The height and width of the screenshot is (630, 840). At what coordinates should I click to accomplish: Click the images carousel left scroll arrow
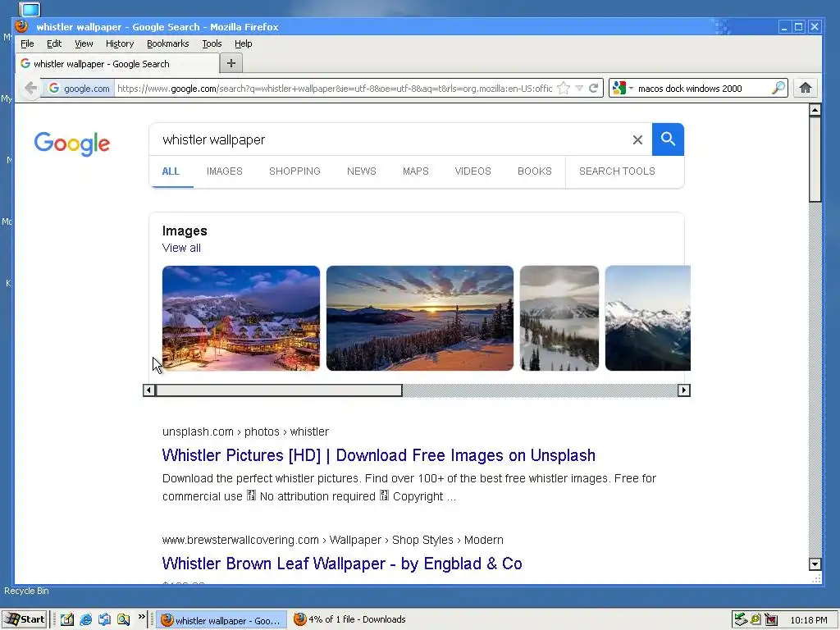149,390
